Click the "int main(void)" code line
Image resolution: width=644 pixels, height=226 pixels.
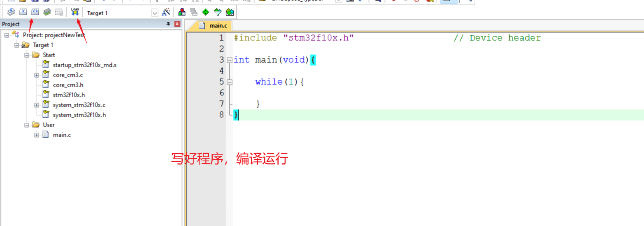click(x=271, y=60)
